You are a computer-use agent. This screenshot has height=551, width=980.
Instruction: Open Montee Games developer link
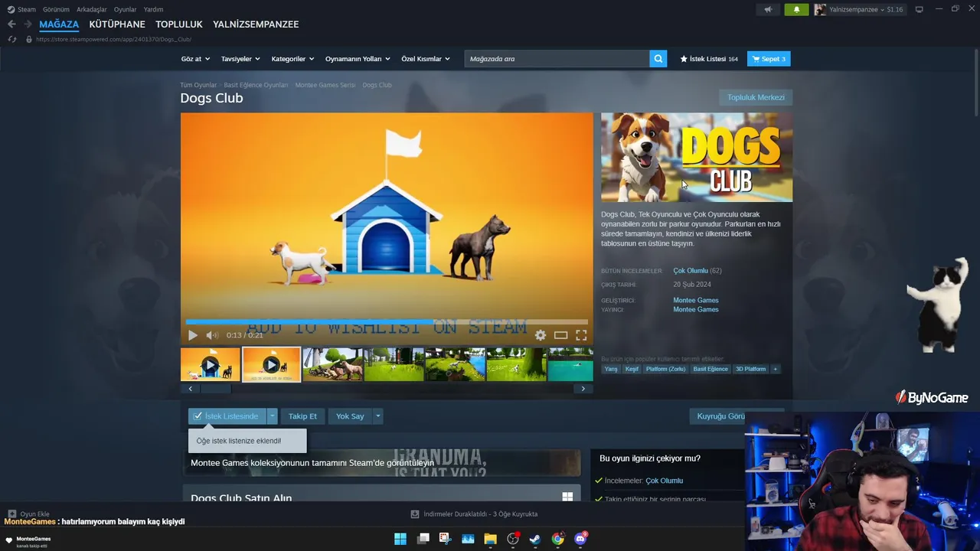[696, 300]
